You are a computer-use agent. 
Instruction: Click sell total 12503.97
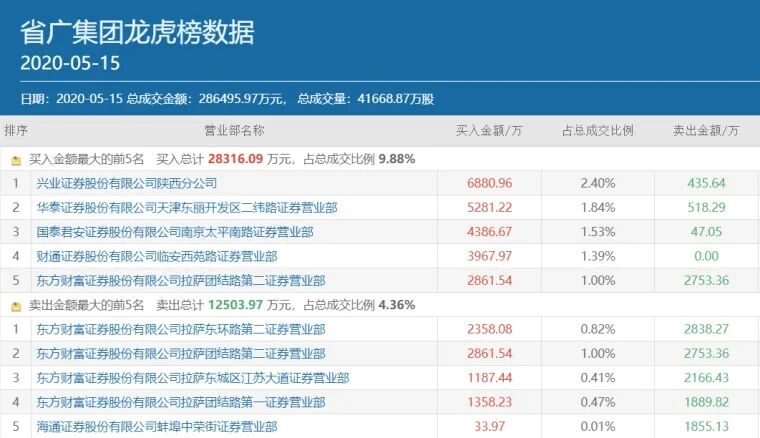(235, 305)
